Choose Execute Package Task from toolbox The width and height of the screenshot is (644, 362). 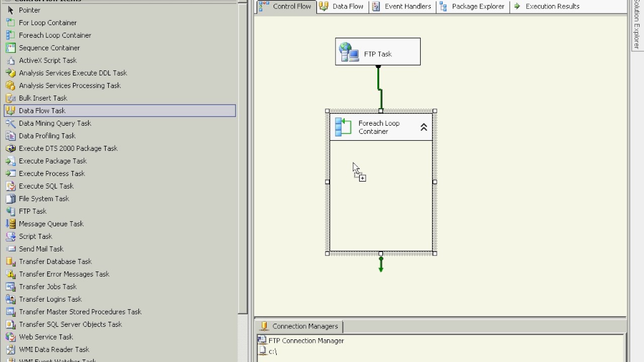pos(53,161)
